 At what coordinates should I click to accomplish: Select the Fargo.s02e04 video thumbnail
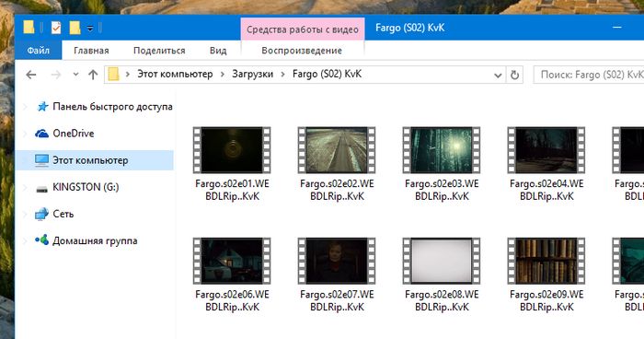point(546,150)
